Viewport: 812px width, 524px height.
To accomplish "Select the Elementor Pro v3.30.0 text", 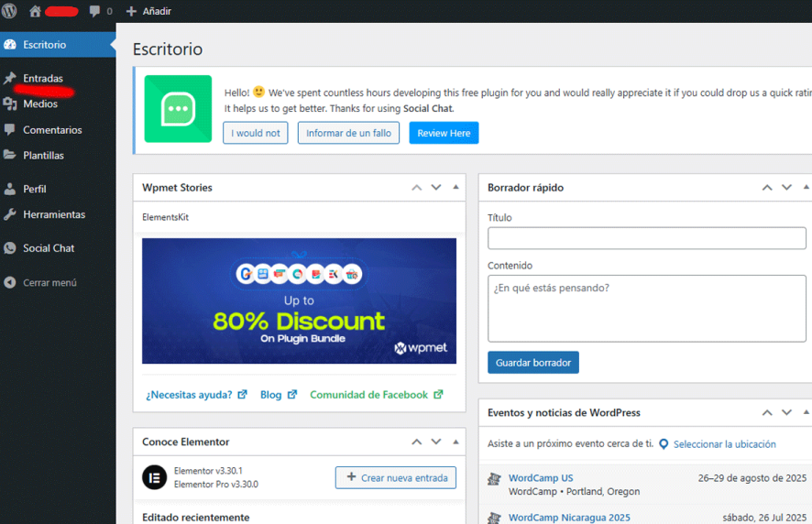I will [x=216, y=484].
